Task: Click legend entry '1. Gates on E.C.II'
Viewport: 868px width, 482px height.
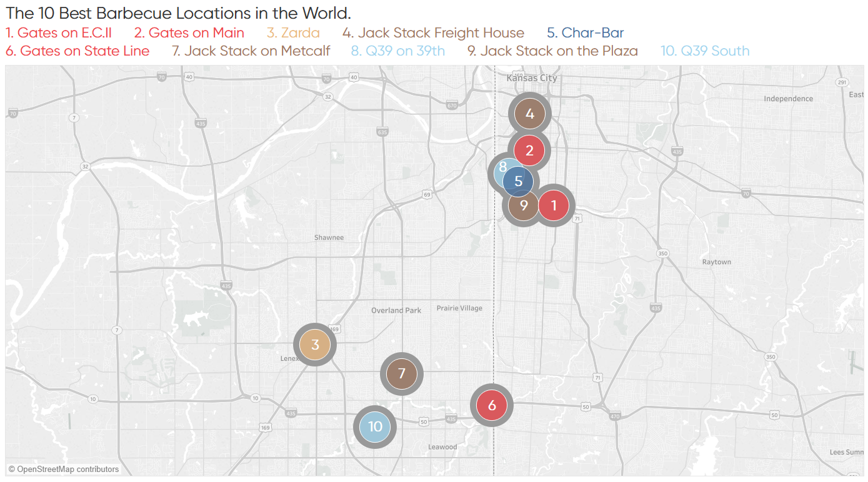Action: point(59,33)
